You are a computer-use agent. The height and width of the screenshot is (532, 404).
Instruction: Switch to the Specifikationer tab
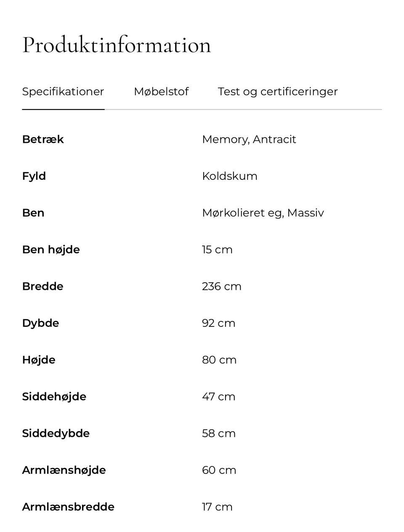[x=63, y=92]
